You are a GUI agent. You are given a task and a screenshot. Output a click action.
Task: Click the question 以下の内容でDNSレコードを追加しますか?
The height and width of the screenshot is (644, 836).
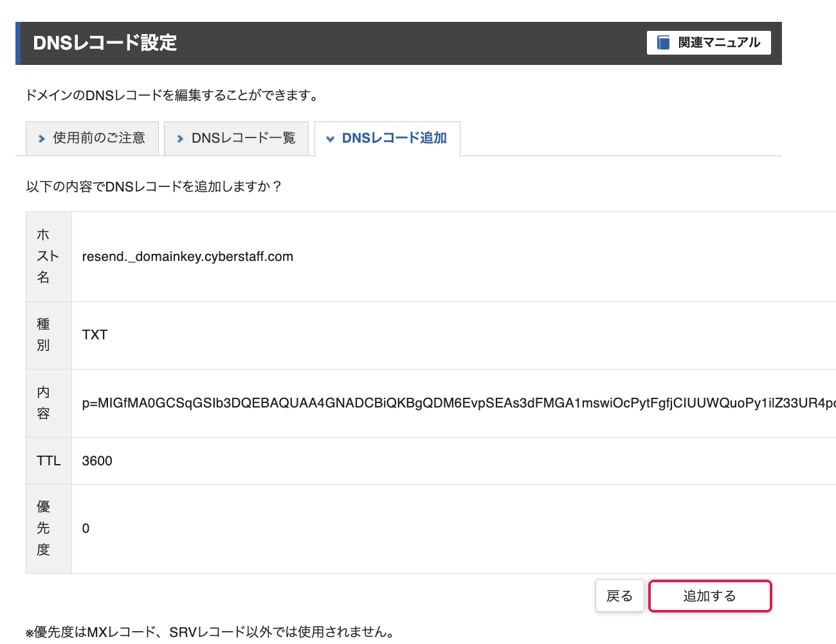(x=154, y=186)
